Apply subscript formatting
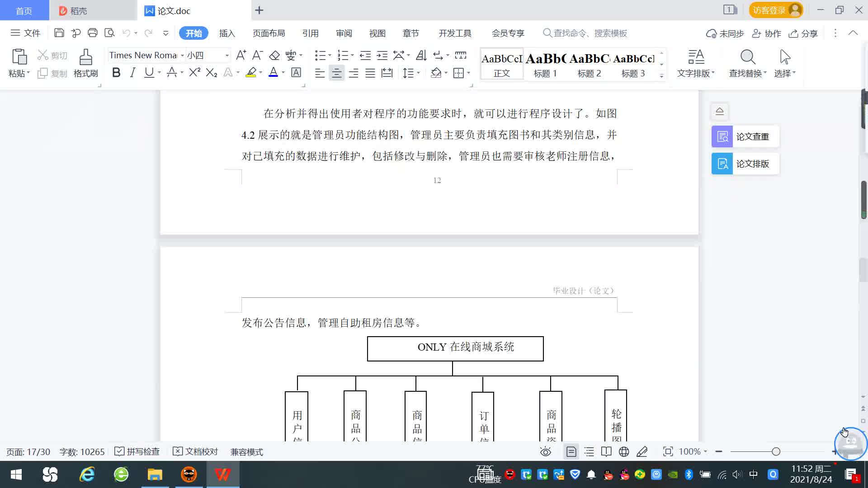Image resolution: width=868 pixels, height=488 pixels. [x=212, y=72]
